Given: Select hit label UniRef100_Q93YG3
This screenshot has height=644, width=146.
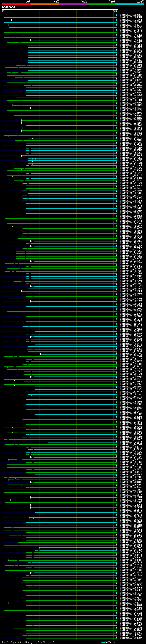Looking at the screenshot, I should (131, 336).
